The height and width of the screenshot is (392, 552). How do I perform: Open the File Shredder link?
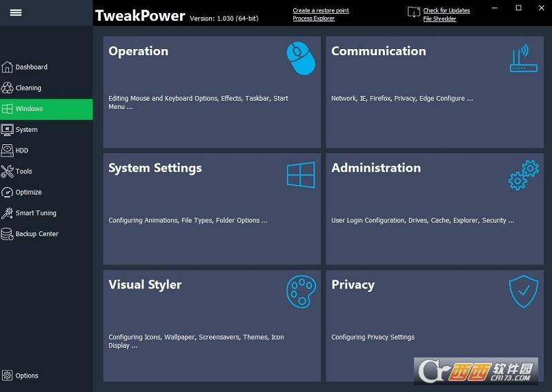(x=441, y=19)
